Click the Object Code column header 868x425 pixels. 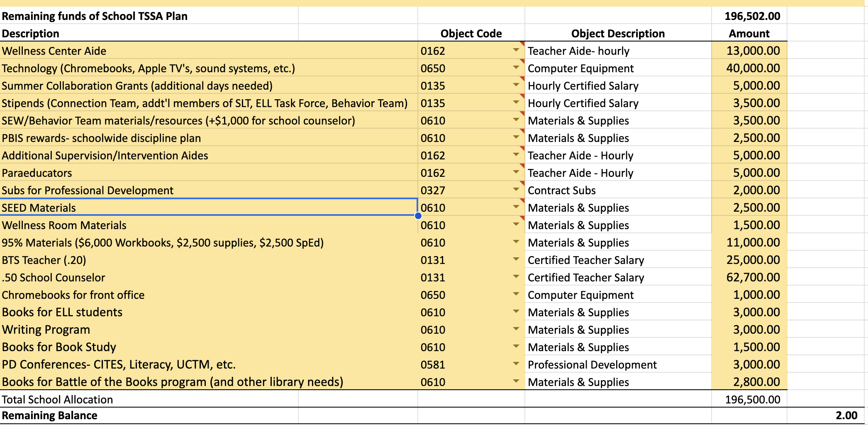[x=471, y=33]
